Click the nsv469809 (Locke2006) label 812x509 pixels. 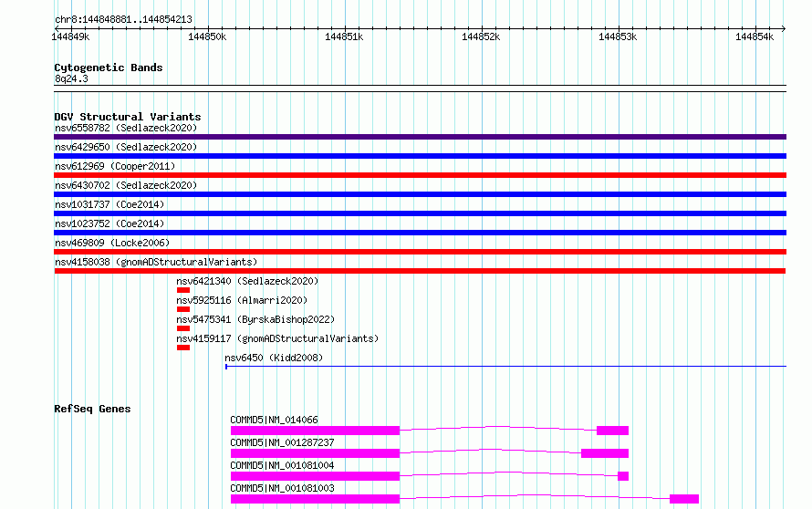[112, 243]
